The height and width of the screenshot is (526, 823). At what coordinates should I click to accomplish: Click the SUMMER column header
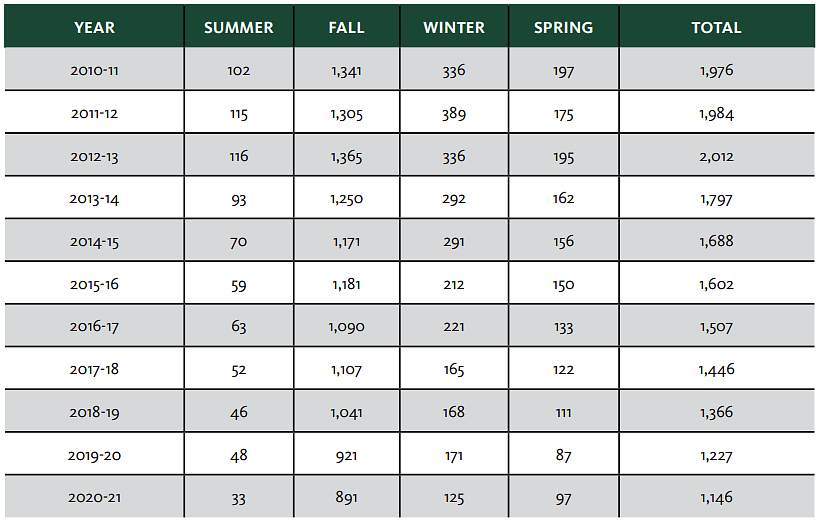click(238, 28)
